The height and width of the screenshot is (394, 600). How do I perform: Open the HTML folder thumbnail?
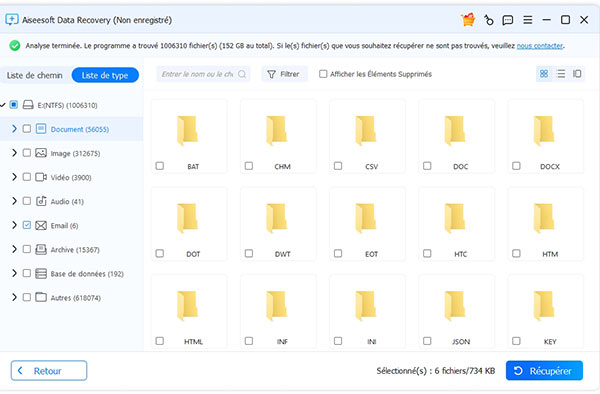(187, 306)
